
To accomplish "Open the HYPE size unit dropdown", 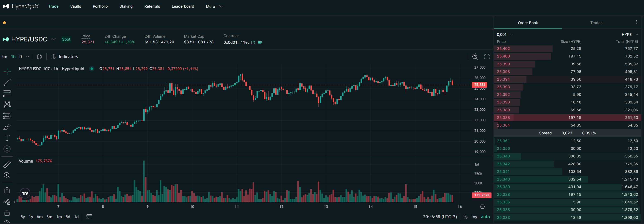I will pyautogui.click(x=630, y=35).
